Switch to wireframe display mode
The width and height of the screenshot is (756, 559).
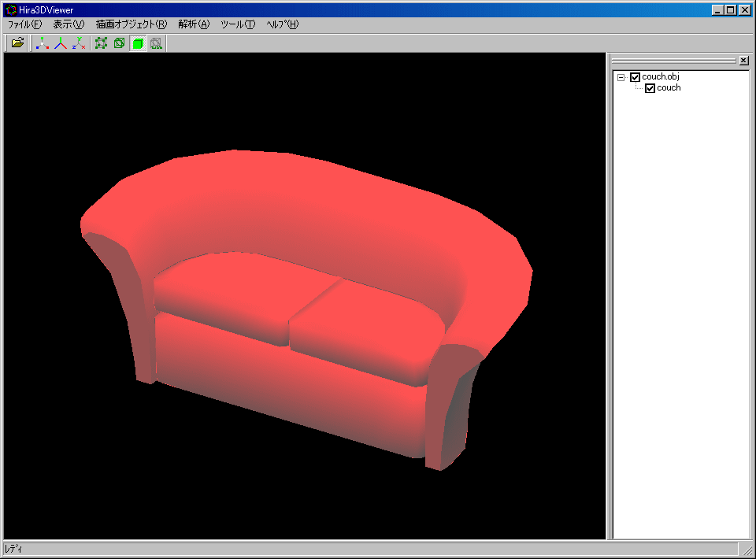pos(119,43)
